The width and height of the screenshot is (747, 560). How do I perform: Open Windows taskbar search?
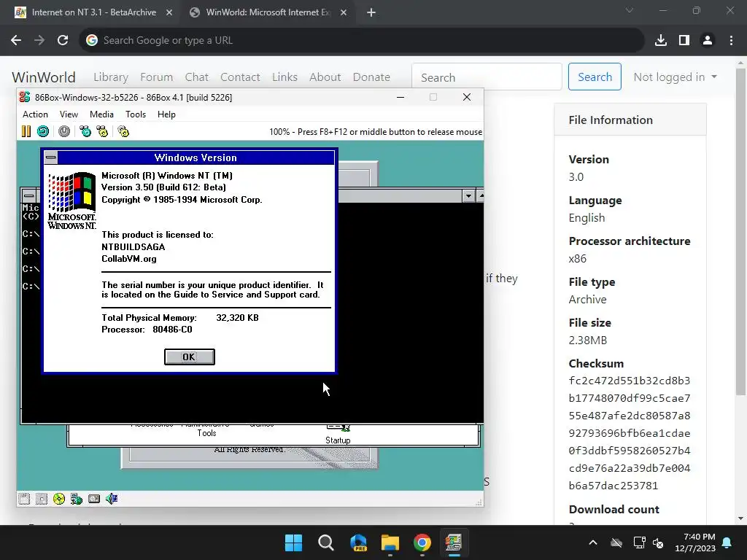tap(326, 542)
